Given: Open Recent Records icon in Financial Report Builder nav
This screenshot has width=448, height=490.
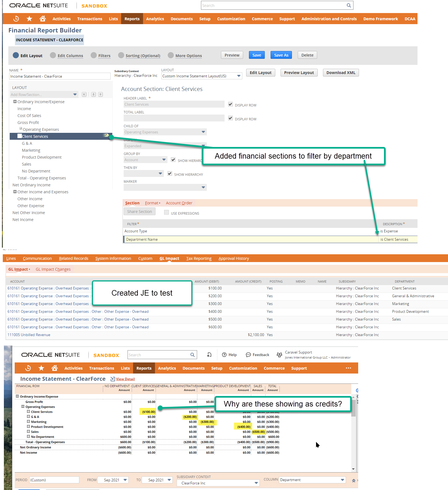Looking at the screenshot, I should pos(16,19).
